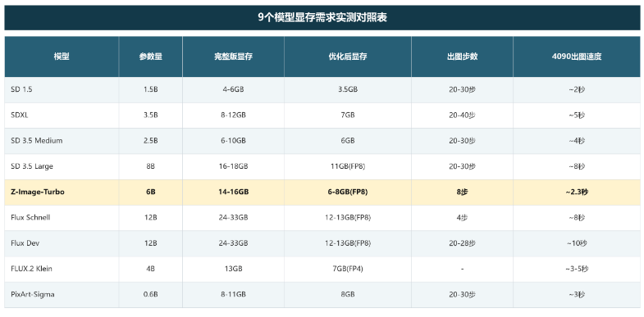The image size is (644, 317).
Task: Select the 参数量 column header
Action: (x=151, y=57)
